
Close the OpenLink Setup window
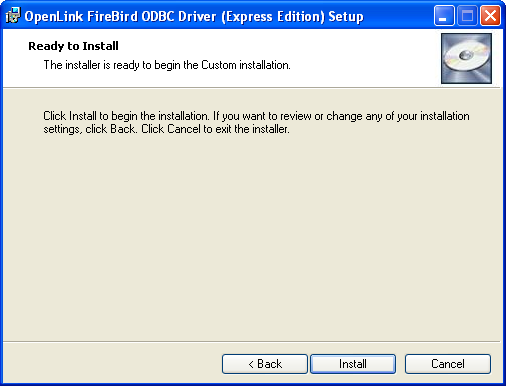tap(490, 16)
